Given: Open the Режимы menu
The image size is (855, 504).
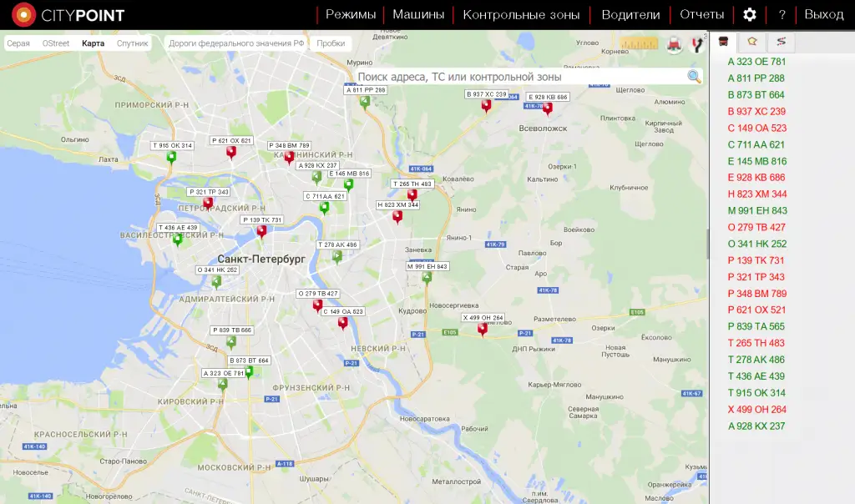Looking at the screenshot, I should point(351,15).
